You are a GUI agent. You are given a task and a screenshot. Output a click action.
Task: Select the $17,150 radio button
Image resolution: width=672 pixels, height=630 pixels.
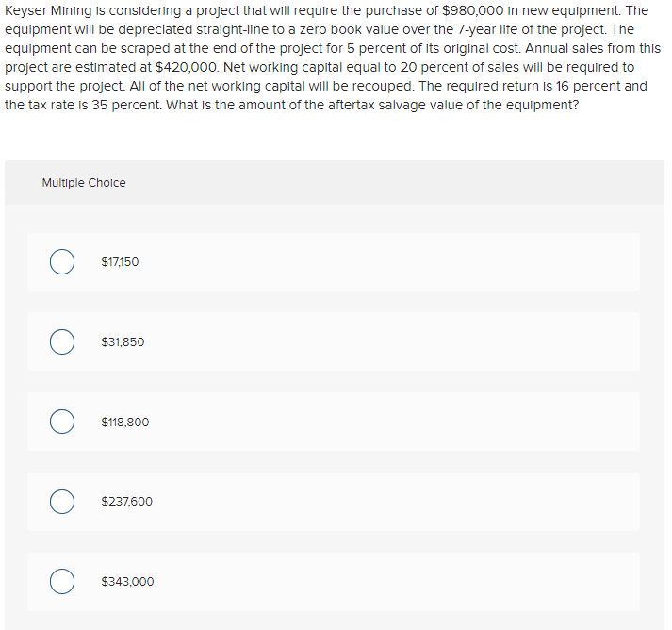[63, 261]
